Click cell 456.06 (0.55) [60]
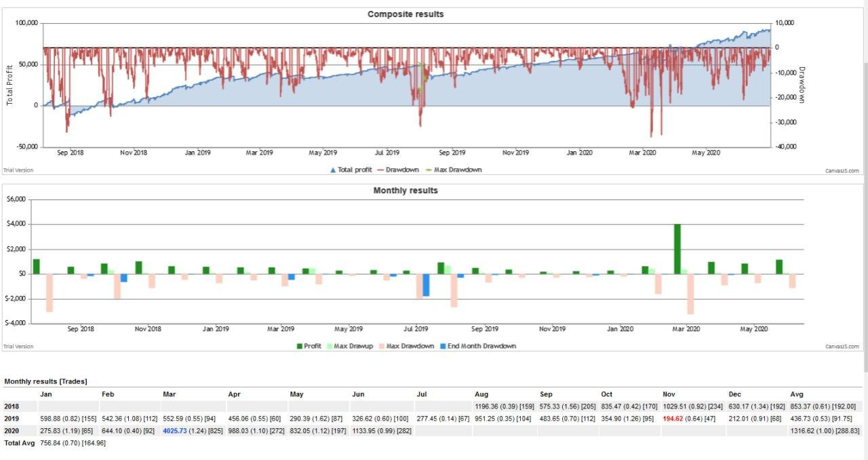The width and height of the screenshot is (868, 460). click(254, 419)
